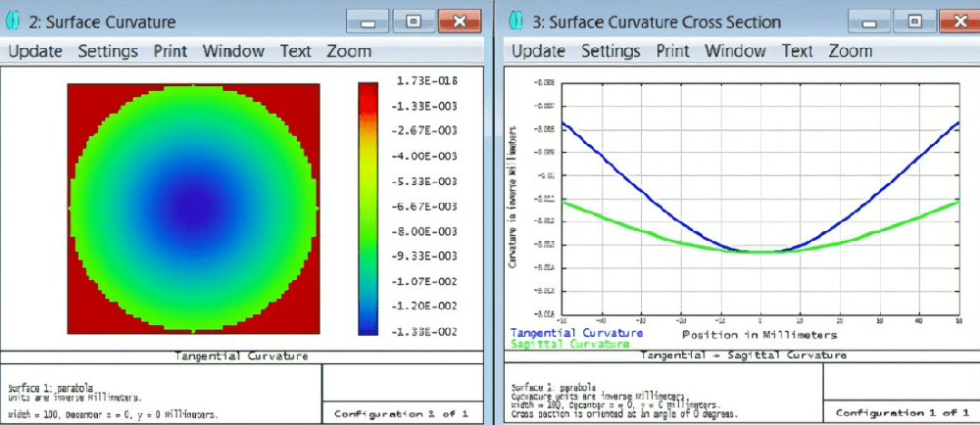Close the Surface Curvature Cross Section window
This screenshot has width=980, height=425.
click(959, 21)
